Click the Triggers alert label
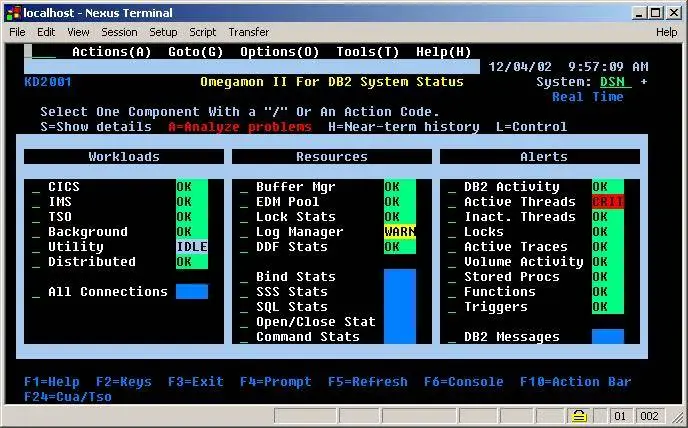Image resolution: width=688 pixels, height=428 pixels. (496, 307)
